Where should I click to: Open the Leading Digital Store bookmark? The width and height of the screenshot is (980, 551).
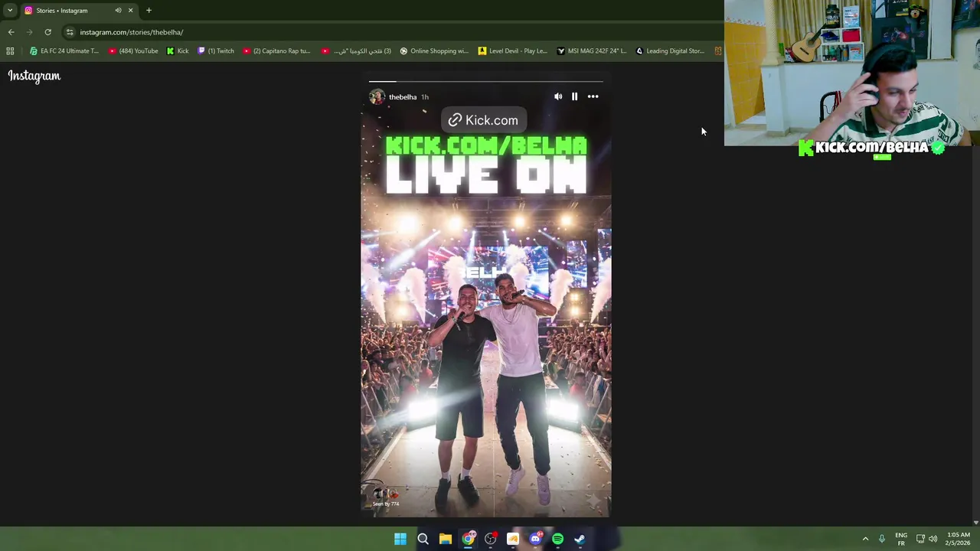(670, 51)
